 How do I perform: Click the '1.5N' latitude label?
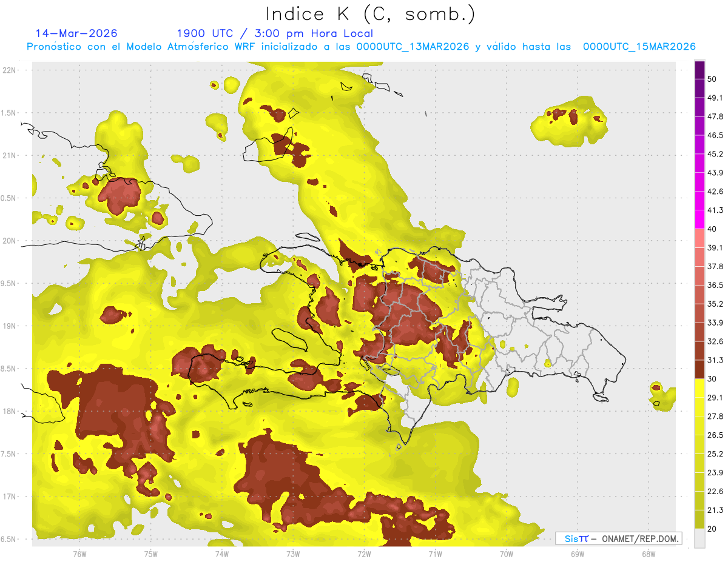pos(8,113)
